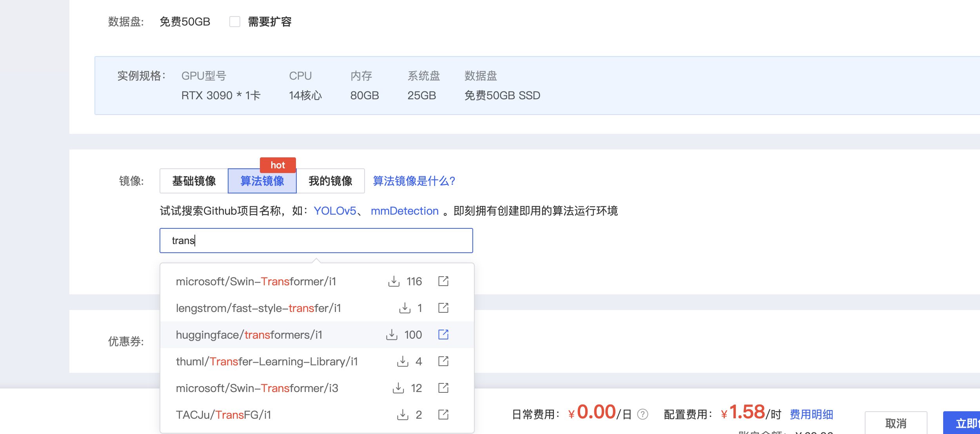Pick TACJu/TransFG/i1 from the result list
This screenshot has width=980, height=434.
(223, 415)
